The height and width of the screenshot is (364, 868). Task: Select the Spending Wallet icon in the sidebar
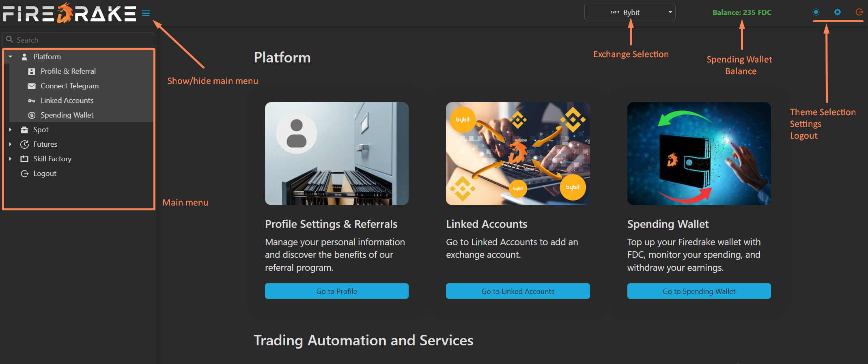coord(32,115)
